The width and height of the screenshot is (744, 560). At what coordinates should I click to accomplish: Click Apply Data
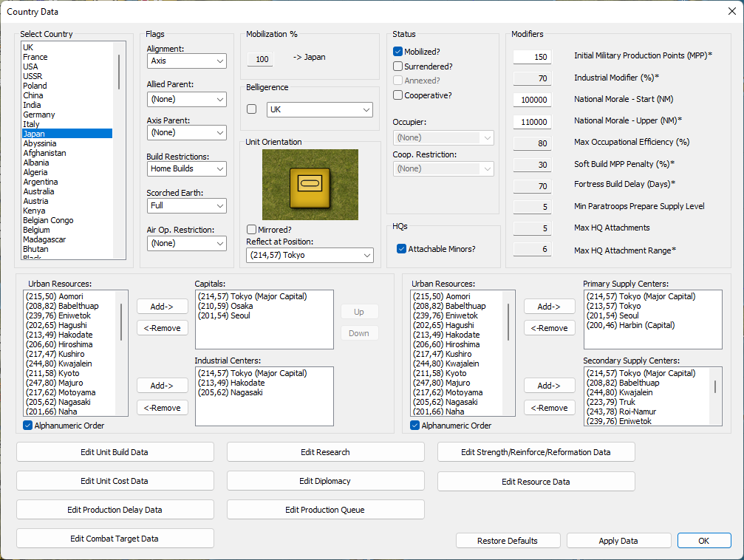coord(618,541)
